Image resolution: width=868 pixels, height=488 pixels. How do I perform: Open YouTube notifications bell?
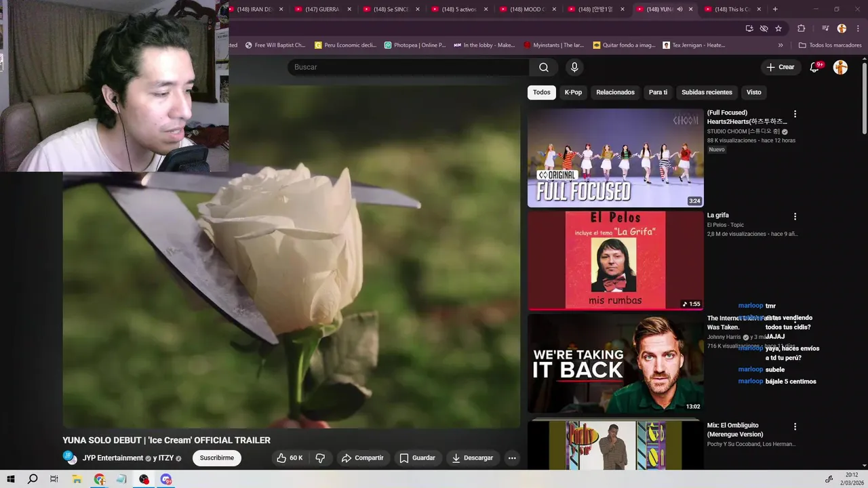click(x=815, y=67)
